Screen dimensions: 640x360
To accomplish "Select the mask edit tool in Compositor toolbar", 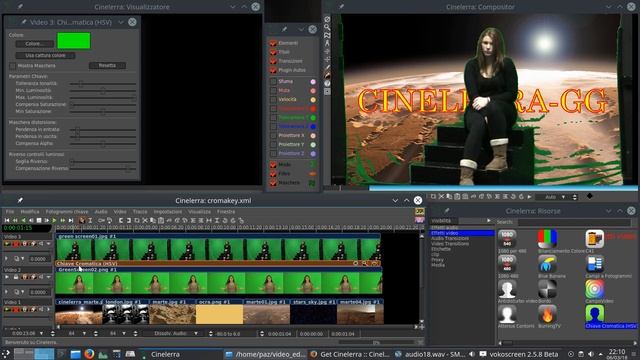I will point(327,35).
